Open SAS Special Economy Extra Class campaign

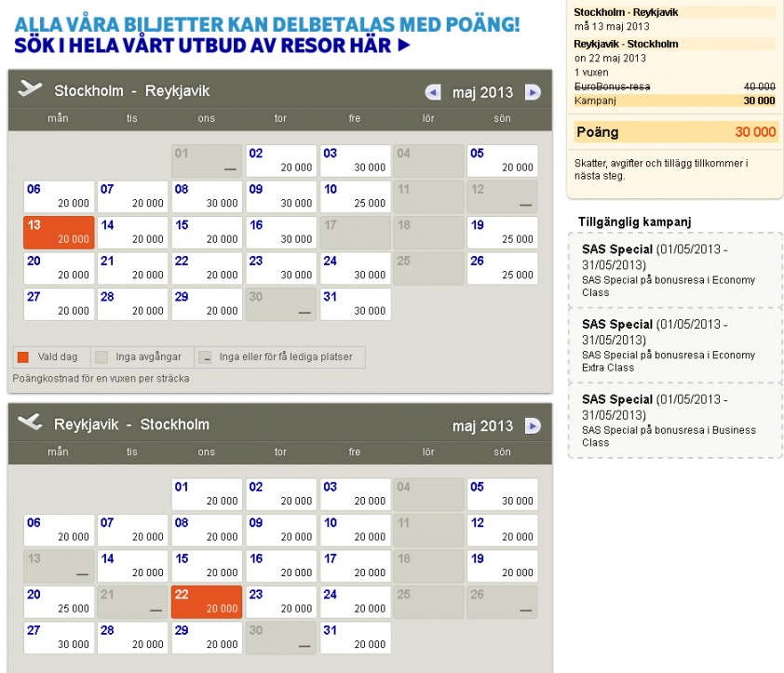674,345
